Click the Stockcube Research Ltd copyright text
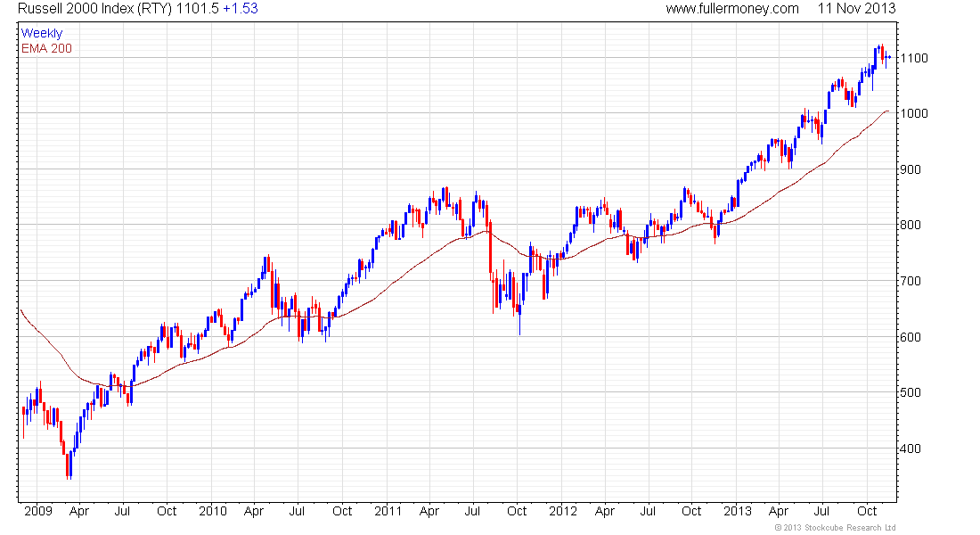This screenshot has width=980, height=535. (835, 528)
